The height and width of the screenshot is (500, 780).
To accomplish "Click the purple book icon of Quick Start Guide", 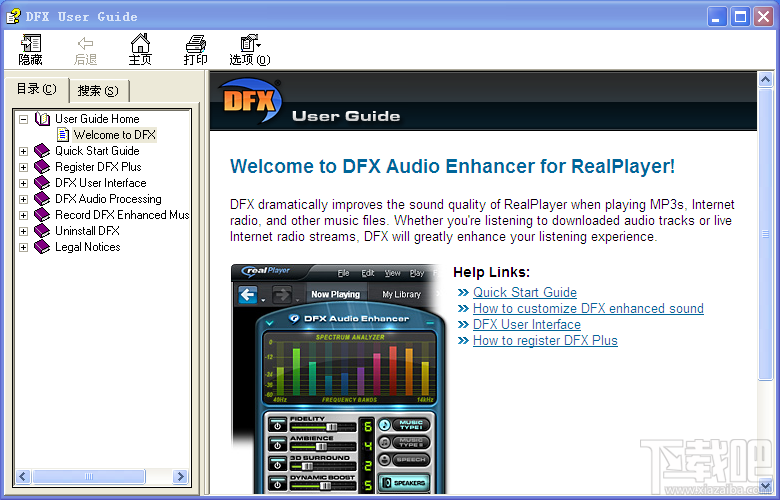I will pos(42,151).
